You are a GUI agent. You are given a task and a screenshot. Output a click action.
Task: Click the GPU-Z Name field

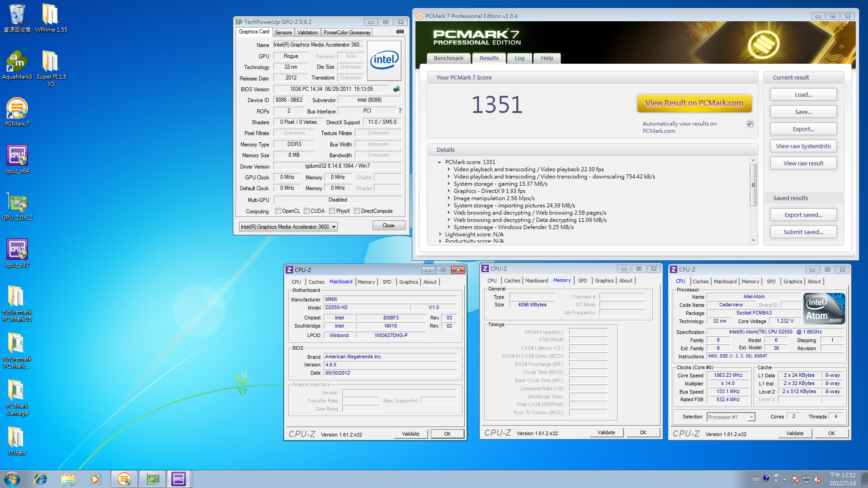(x=319, y=45)
